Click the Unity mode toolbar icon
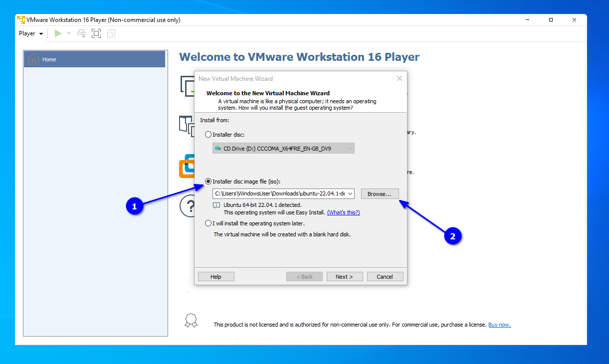This screenshot has height=364, width=609. (111, 33)
